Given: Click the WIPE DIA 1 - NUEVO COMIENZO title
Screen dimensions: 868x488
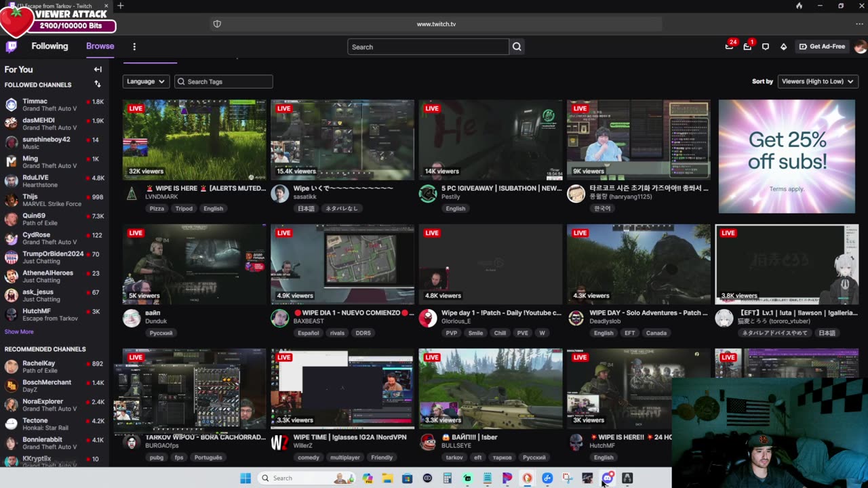Looking at the screenshot, I should [353, 313].
